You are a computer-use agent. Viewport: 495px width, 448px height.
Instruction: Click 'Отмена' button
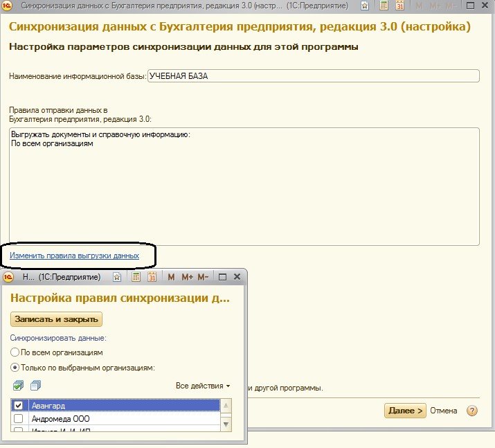[x=444, y=411]
